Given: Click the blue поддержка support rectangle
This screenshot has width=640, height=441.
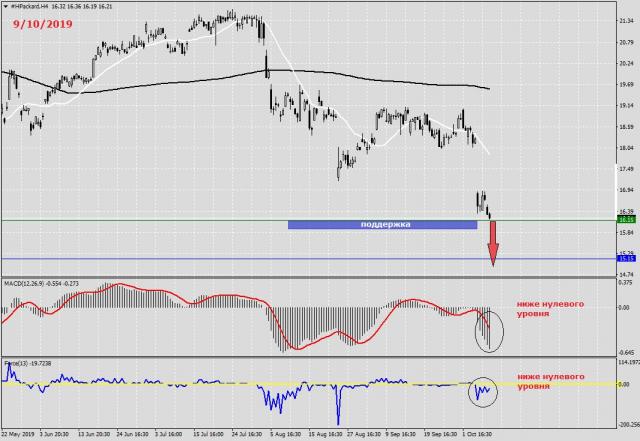Looking at the screenshot, I should 381,225.
